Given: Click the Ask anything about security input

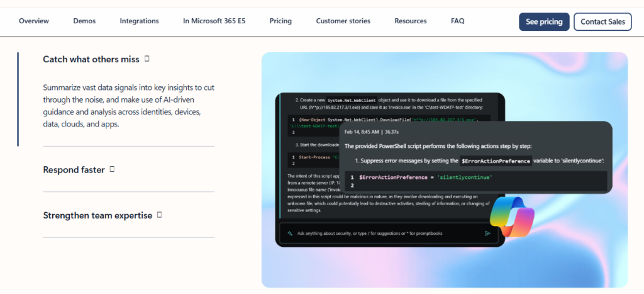Looking at the screenshot, I should tap(389, 233).
